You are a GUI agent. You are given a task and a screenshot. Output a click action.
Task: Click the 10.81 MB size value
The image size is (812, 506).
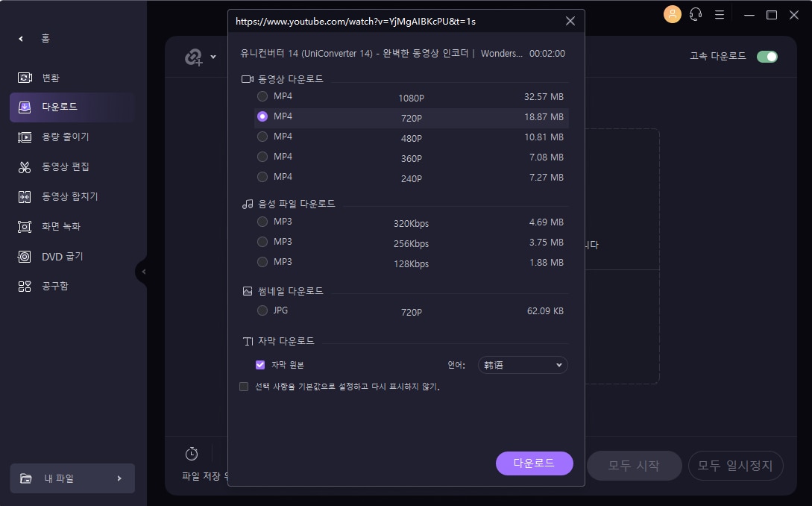pyautogui.click(x=544, y=137)
